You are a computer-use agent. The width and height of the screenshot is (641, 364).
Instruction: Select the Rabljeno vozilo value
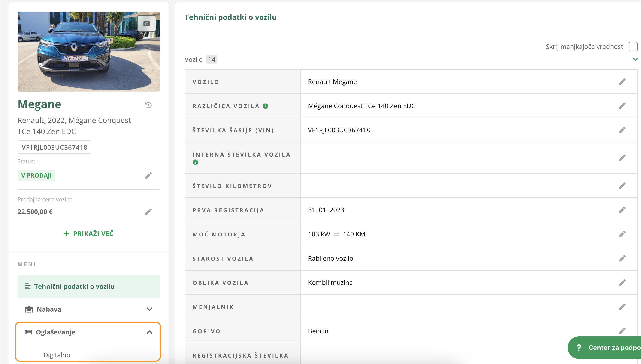(x=330, y=258)
